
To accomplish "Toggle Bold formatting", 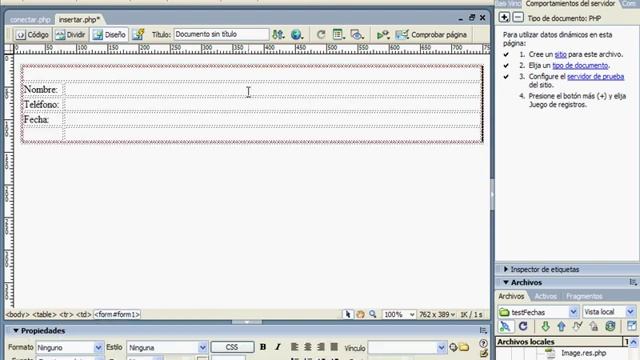I will [263, 347].
